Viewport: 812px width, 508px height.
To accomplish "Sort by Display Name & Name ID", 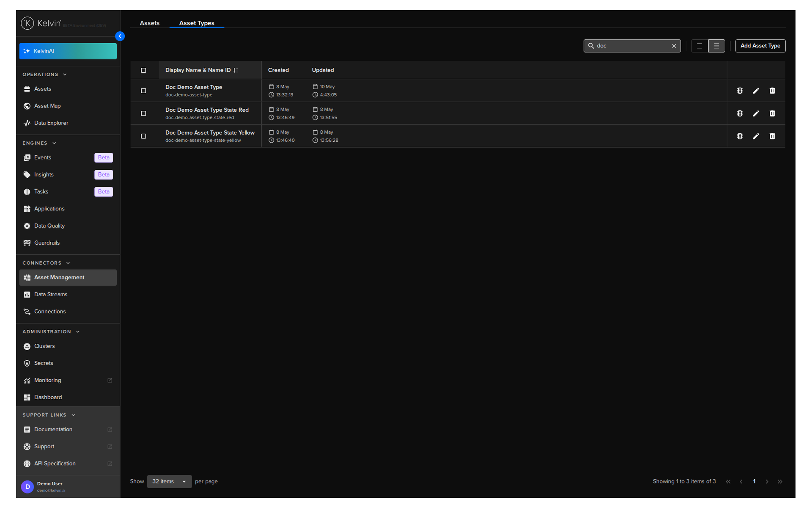I will tap(201, 70).
